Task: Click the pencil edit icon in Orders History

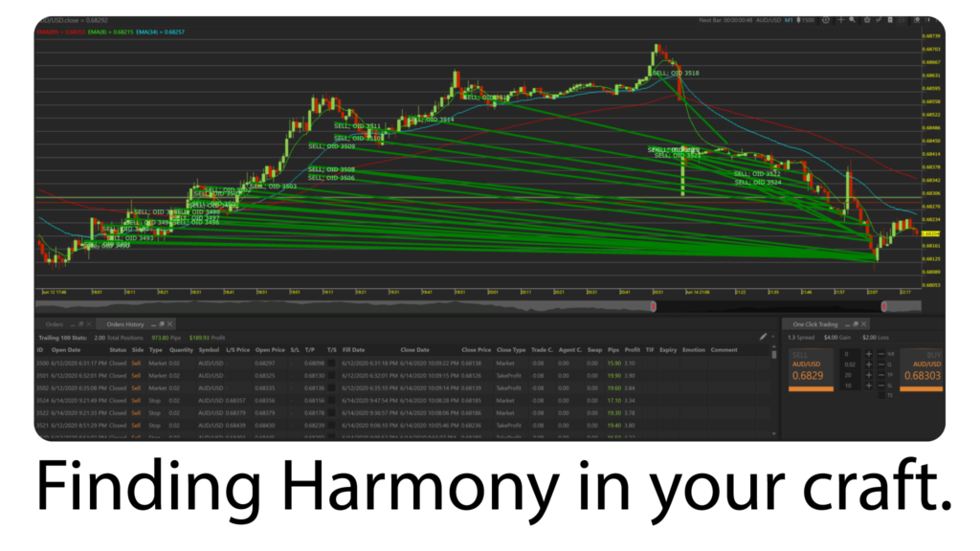Action: [763, 337]
